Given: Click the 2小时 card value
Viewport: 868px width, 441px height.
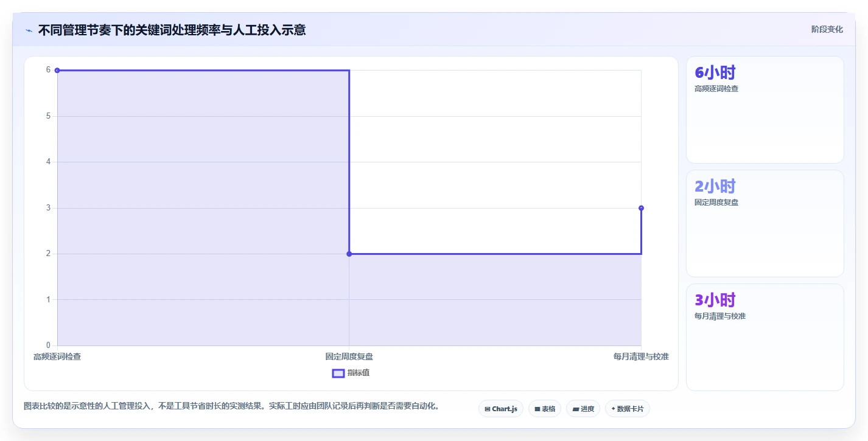Looking at the screenshot, I should (x=715, y=186).
